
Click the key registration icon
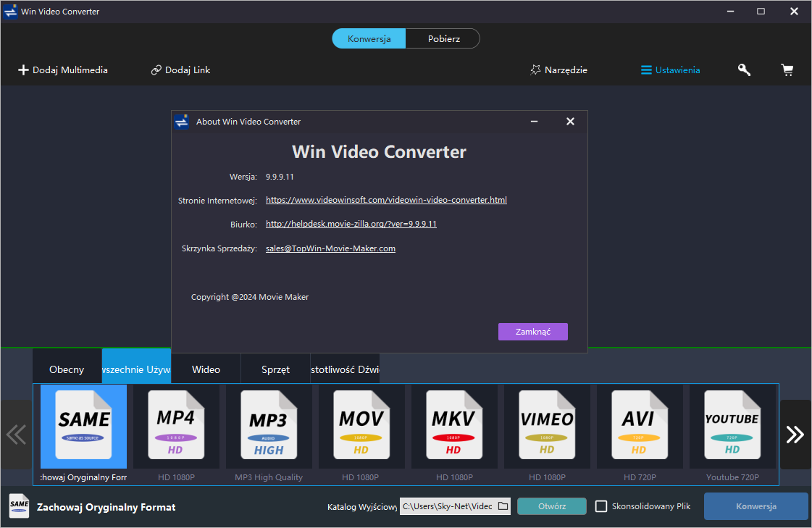pyautogui.click(x=744, y=70)
